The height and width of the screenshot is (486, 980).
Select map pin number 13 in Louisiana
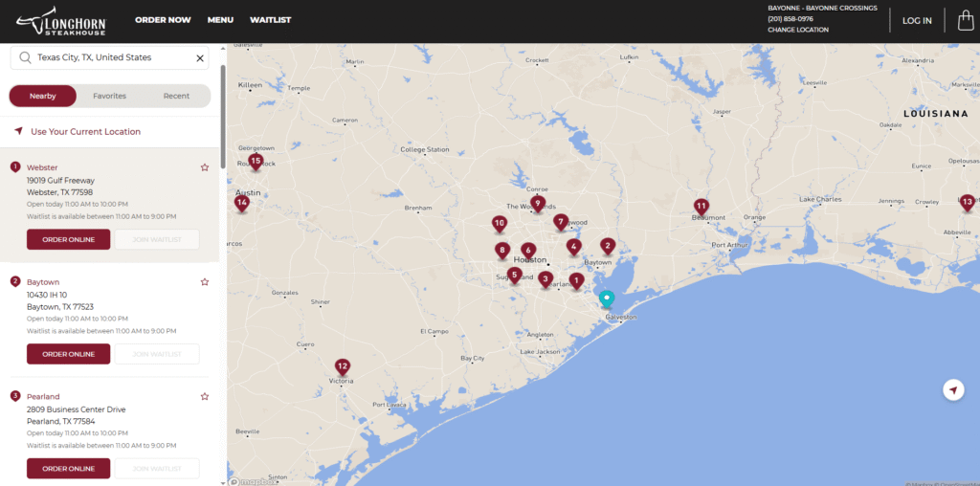coord(967,203)
